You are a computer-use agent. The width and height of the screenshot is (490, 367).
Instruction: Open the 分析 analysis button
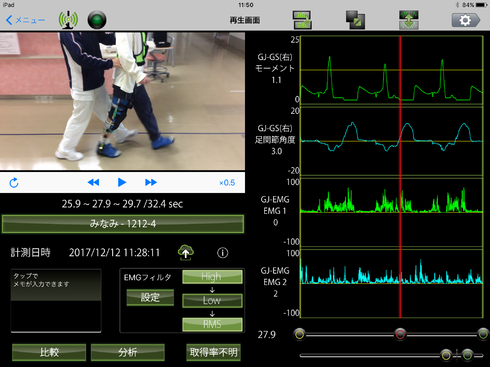pos(128,352)
